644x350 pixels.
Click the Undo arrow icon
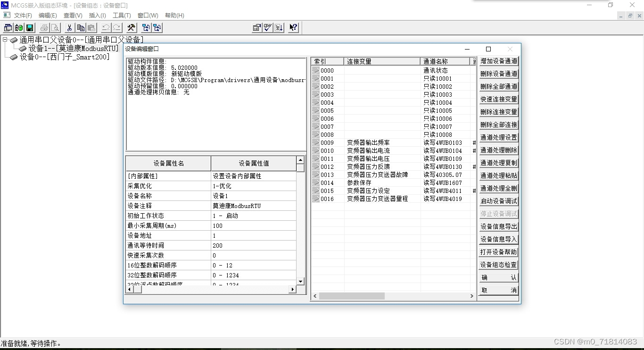pos(106,28)
